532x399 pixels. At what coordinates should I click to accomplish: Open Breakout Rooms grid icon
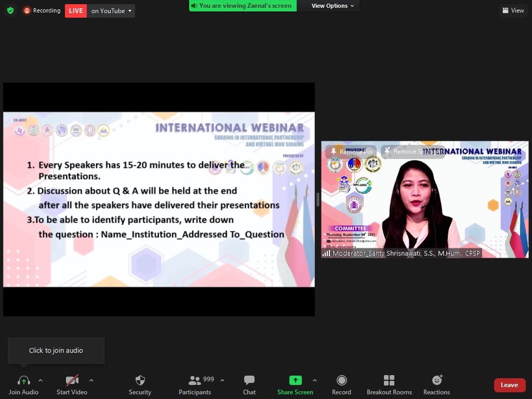click(389, 380)
